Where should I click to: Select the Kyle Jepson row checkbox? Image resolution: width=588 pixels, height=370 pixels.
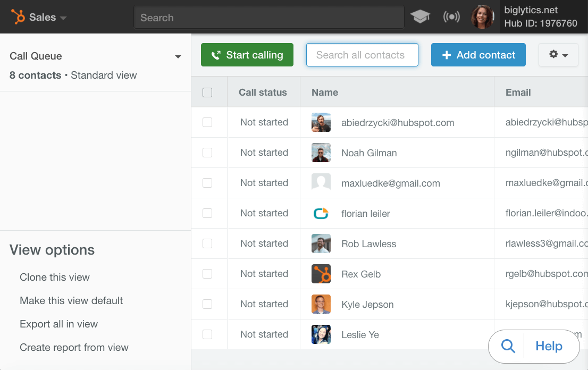coord(207,304)
